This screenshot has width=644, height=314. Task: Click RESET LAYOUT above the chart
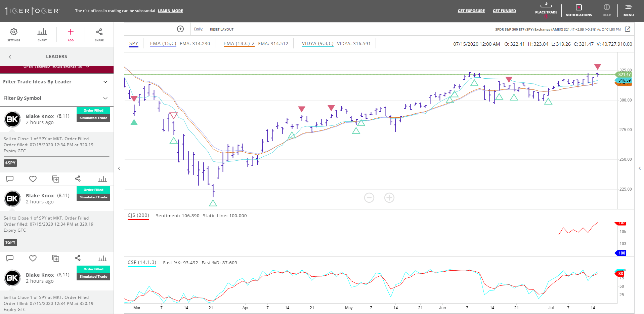click(221, 29)
